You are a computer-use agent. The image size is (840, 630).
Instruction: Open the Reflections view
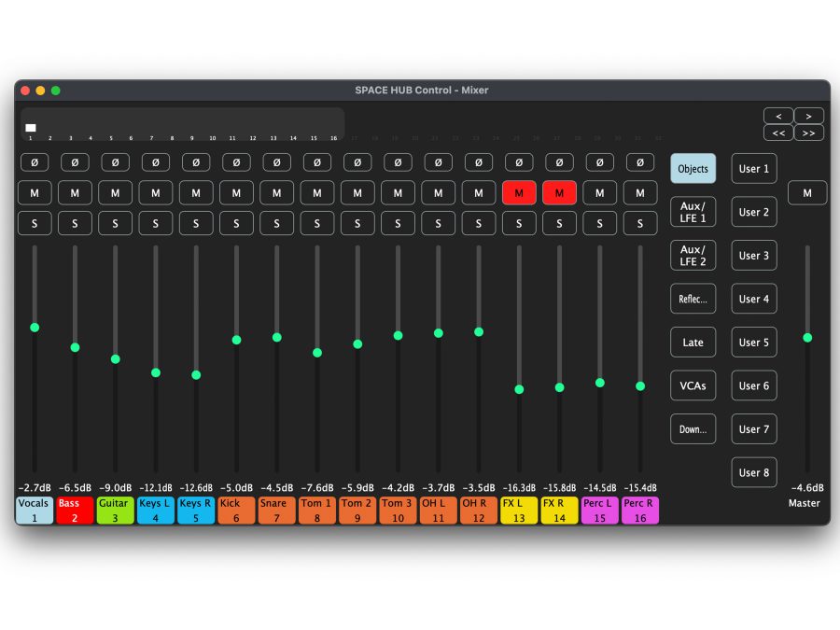[x=693, y=299]
